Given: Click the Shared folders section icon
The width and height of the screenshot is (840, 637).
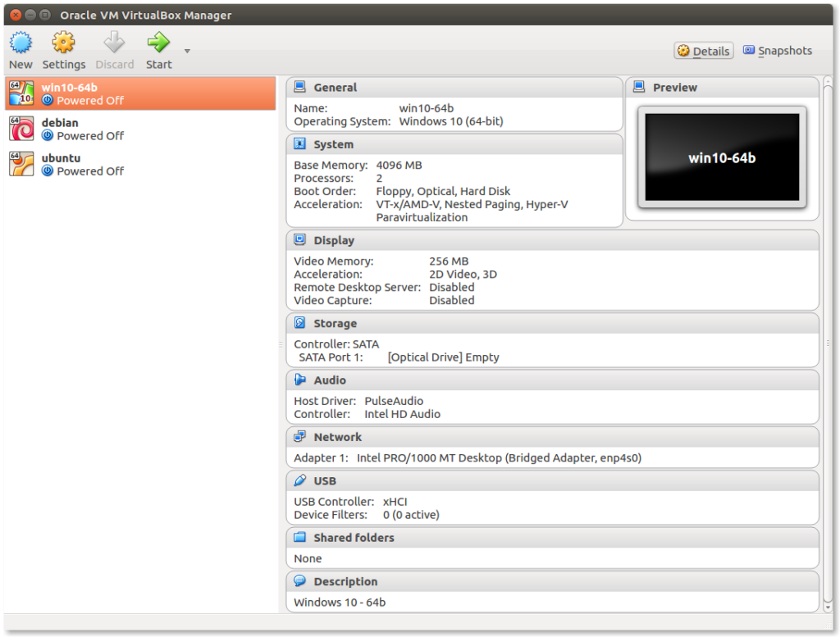Looking at the screenshot, I should pyautogui.click(x=301, y=537).
